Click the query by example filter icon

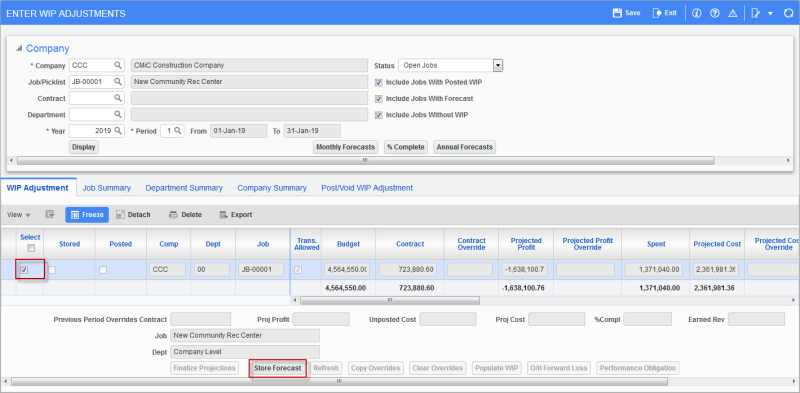(49, 215)
